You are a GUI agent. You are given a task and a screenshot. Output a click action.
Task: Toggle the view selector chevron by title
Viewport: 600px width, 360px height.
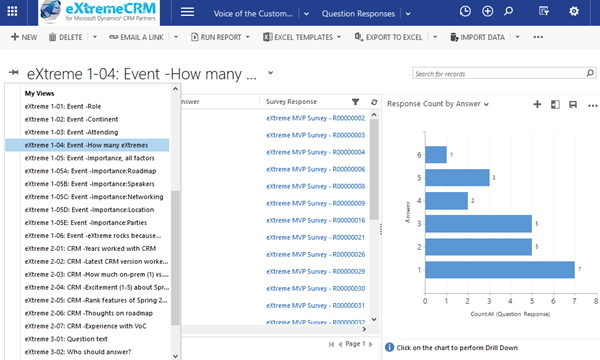click(271, 72)
